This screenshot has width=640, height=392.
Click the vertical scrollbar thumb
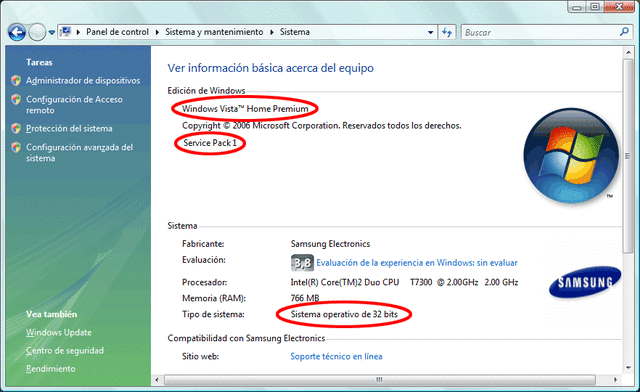click(x=627, y=156)
